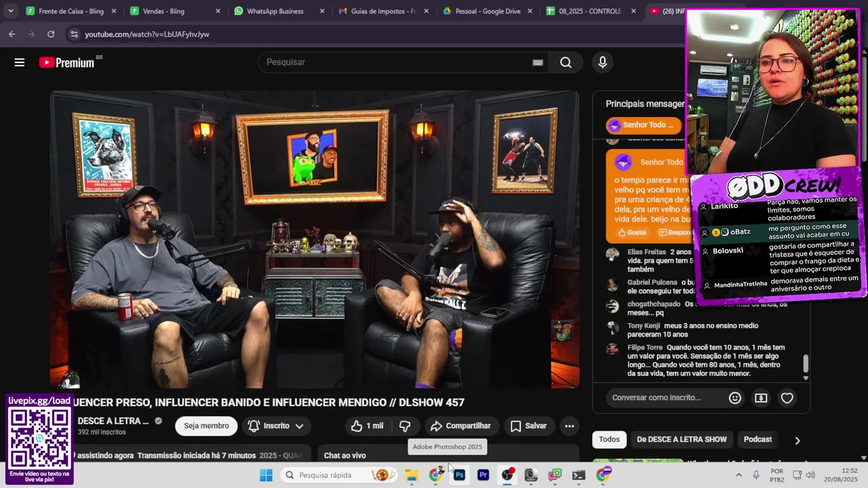The image size is (868, 488).
Task: Click the network icon in system tray
Action: coord(798,475)
